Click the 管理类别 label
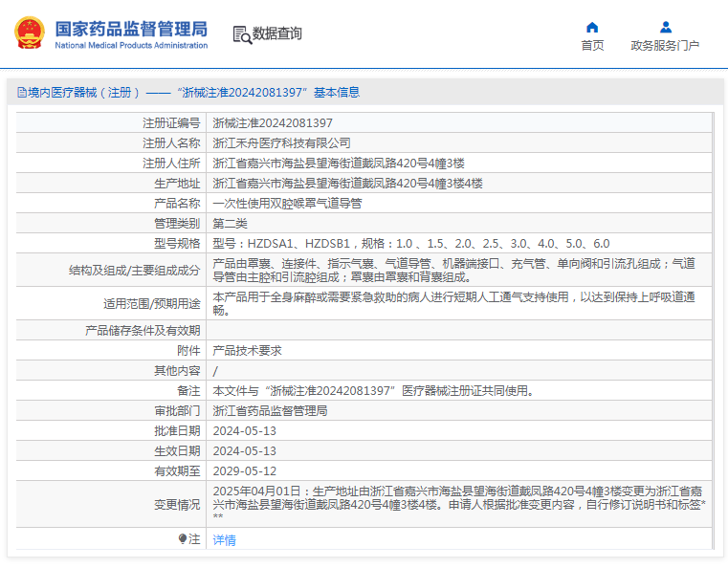 177,223
